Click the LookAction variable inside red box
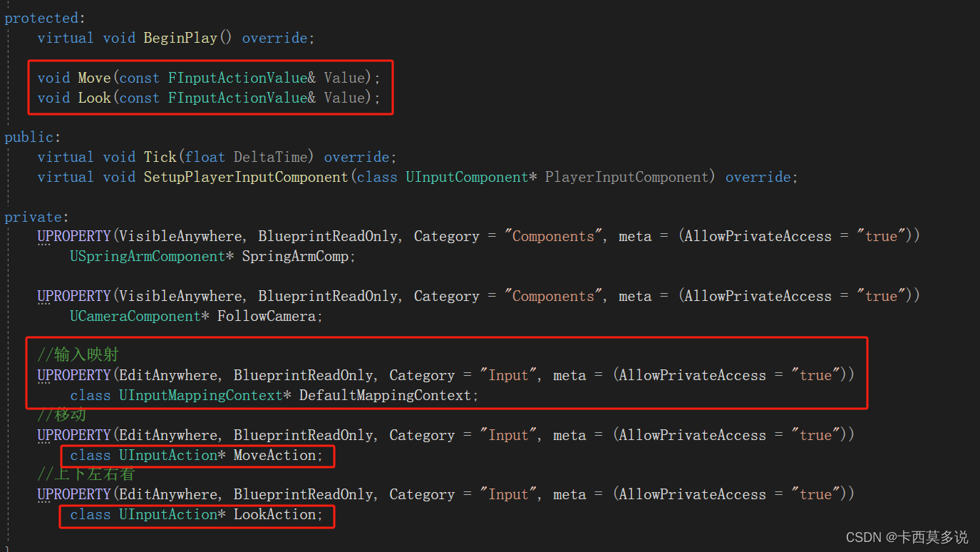The height and width of the screenshot is (552, 980). [x=274, y=514]
